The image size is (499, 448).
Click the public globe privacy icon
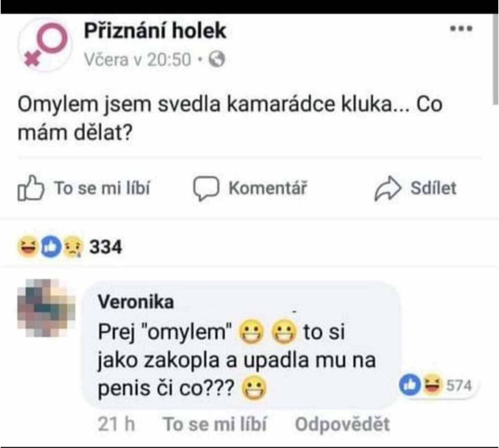[217, 60]
